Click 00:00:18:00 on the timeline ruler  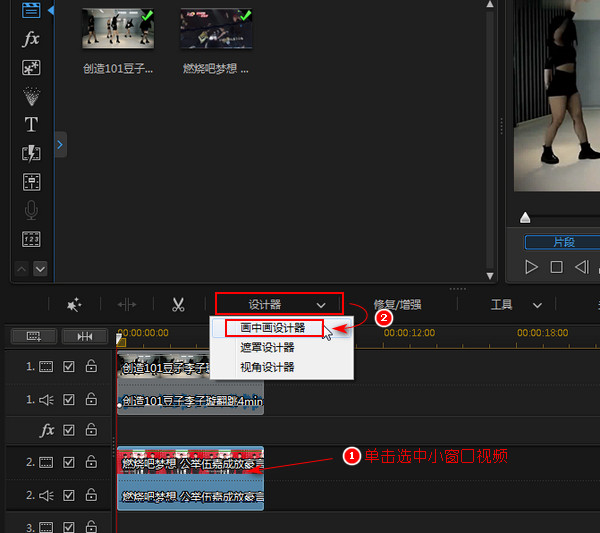(x=542, y=333)
